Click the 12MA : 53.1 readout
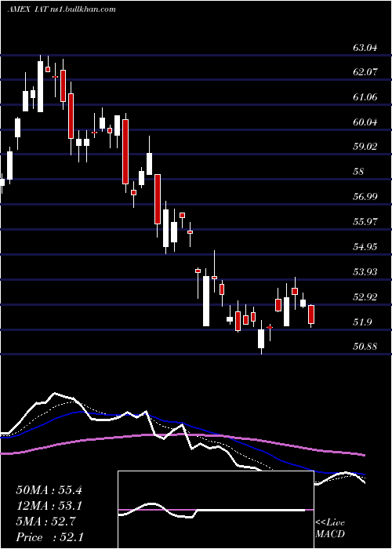Viewport: 392px width, 549px height. (x=49, y=506)
